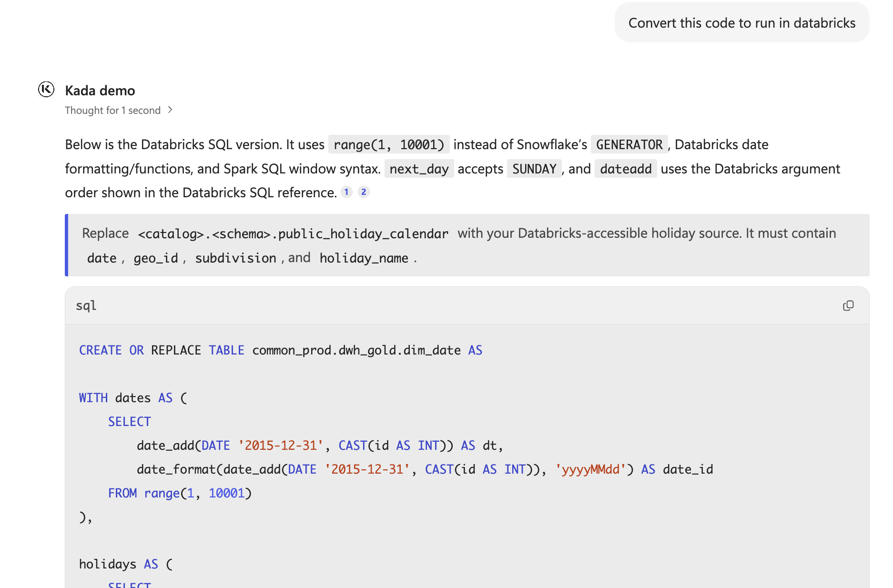
Task: Click the subdivision column name in the note
Action: (x=236, y=258)
